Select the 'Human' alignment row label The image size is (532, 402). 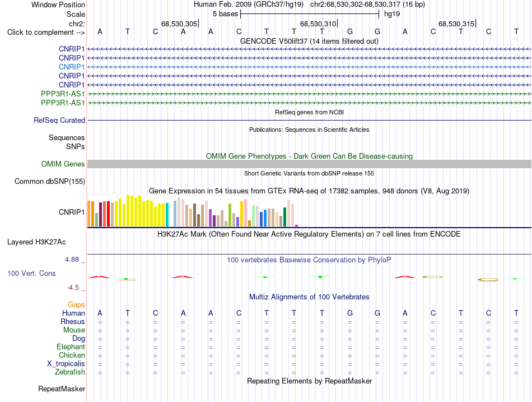(x=73, y=313)
